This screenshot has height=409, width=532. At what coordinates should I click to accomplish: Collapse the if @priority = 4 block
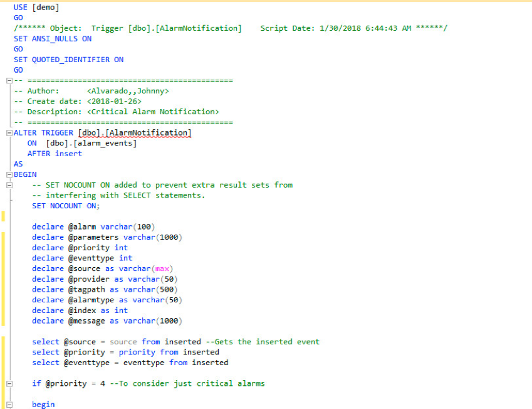click(9, 383)
